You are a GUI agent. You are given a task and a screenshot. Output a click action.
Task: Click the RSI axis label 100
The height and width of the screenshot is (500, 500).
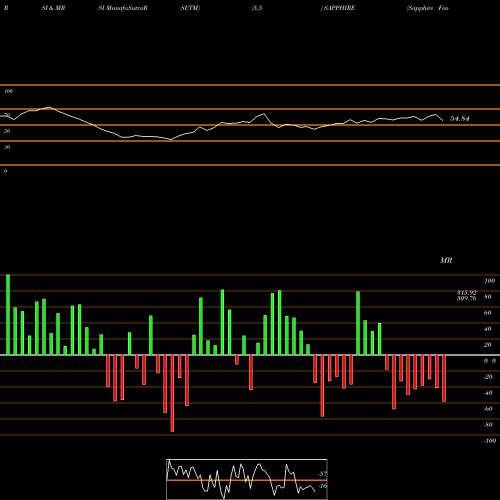click(x=8, y=91)
